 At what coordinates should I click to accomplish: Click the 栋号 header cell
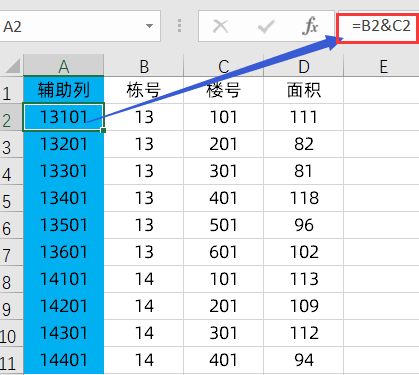(144, 90)
